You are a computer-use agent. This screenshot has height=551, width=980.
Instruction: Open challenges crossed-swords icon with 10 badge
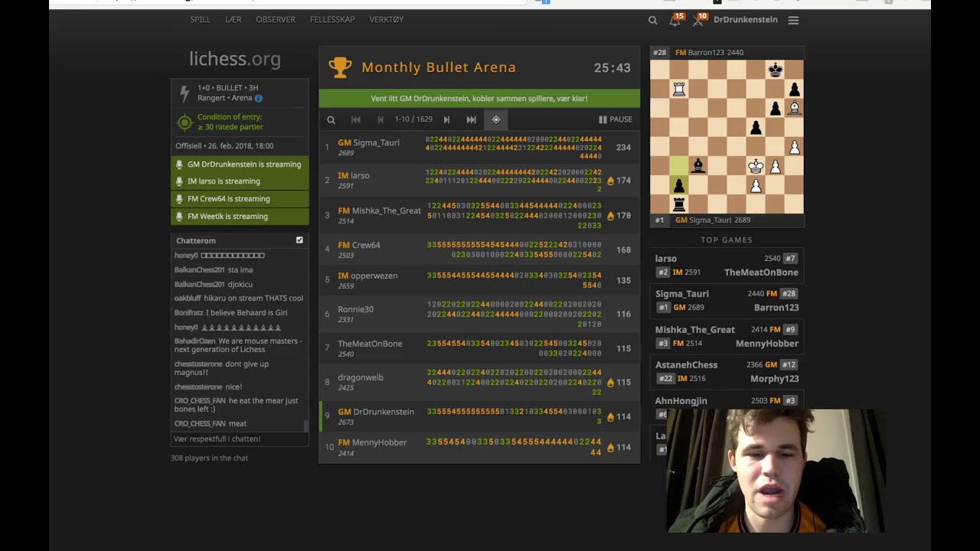click(699, 20)
